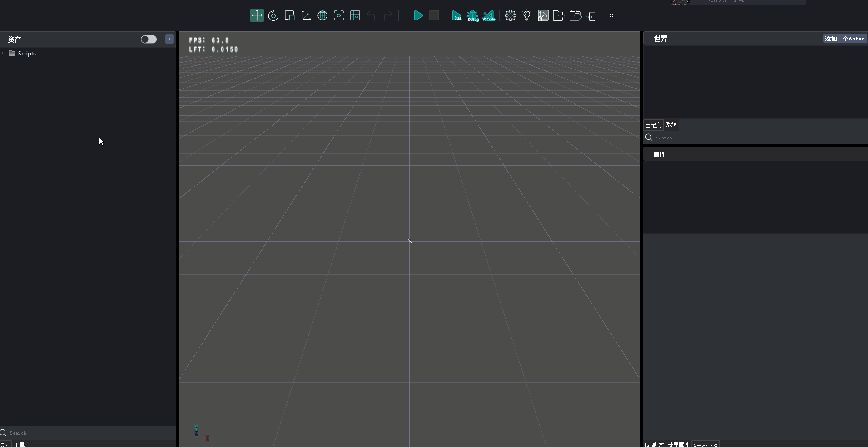The height and width of the screenshot is (447, 868).
Task: Click the export file icon
Action: click(559, 15)
